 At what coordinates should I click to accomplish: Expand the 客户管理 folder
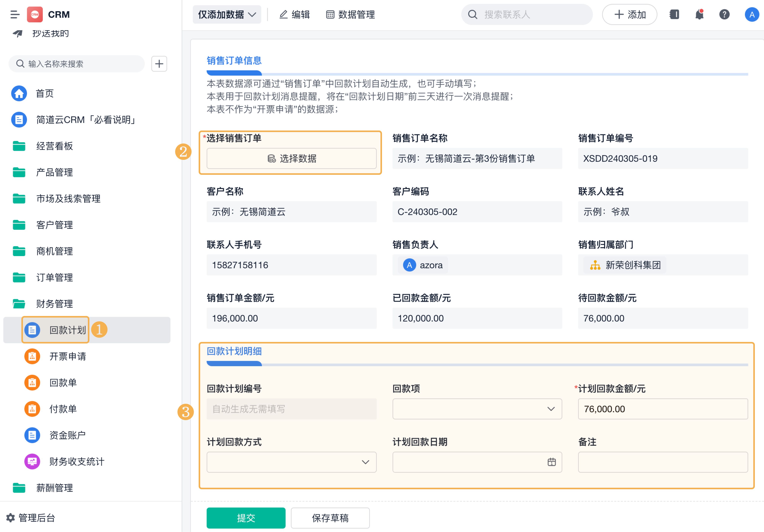(55, 225)
